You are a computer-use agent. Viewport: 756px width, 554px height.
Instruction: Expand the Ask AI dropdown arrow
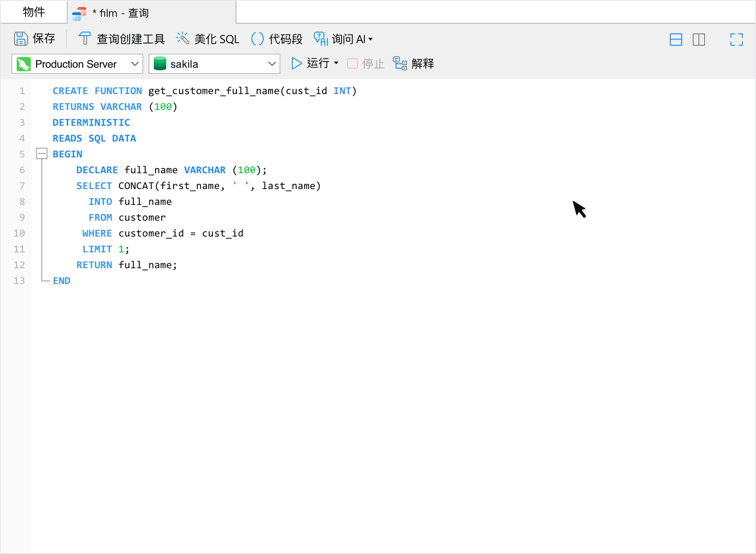(x=371, y=39)
